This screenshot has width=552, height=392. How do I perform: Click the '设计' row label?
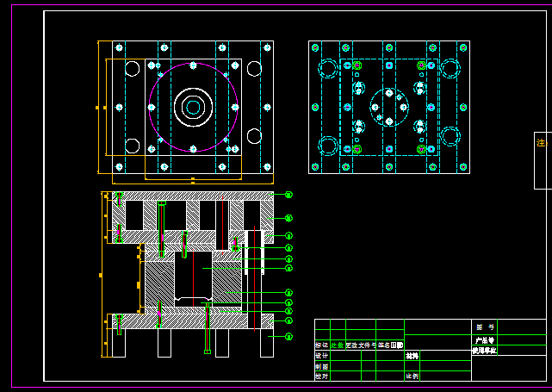click(322, 356)
